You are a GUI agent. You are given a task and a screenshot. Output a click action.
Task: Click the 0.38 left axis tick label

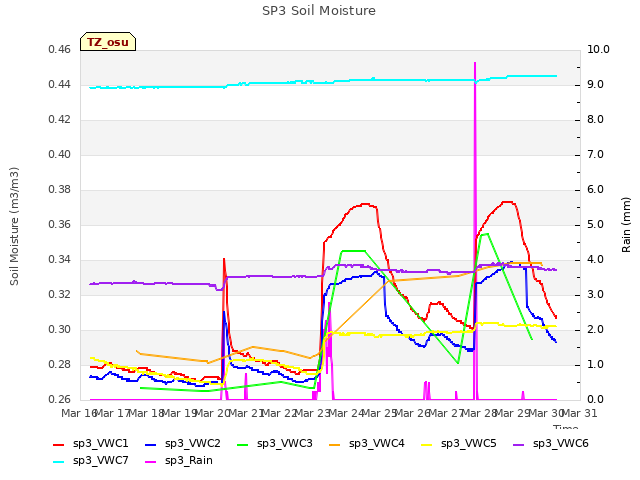point(60,190)
